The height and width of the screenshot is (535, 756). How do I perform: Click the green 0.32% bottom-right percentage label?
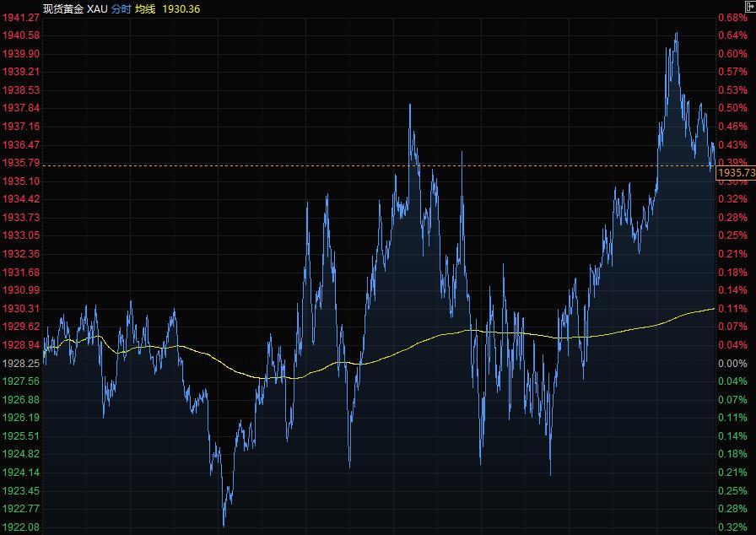(732, 527)
